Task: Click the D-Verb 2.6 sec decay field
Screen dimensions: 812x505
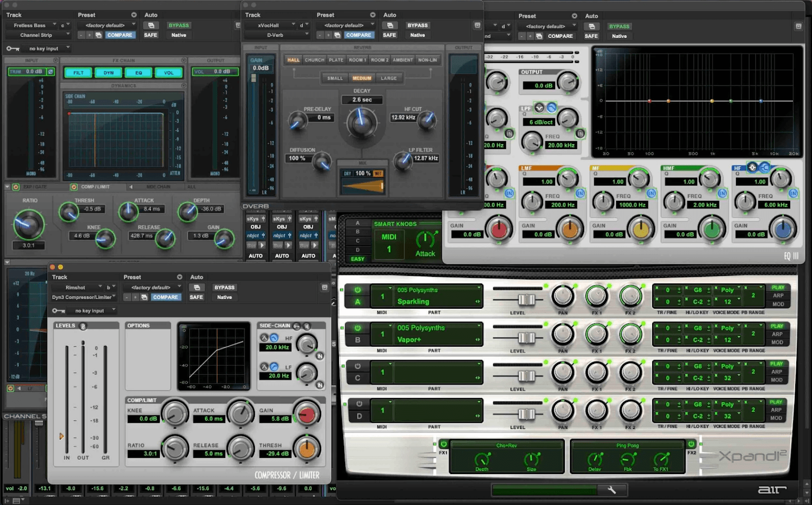Action: [362, 100]
